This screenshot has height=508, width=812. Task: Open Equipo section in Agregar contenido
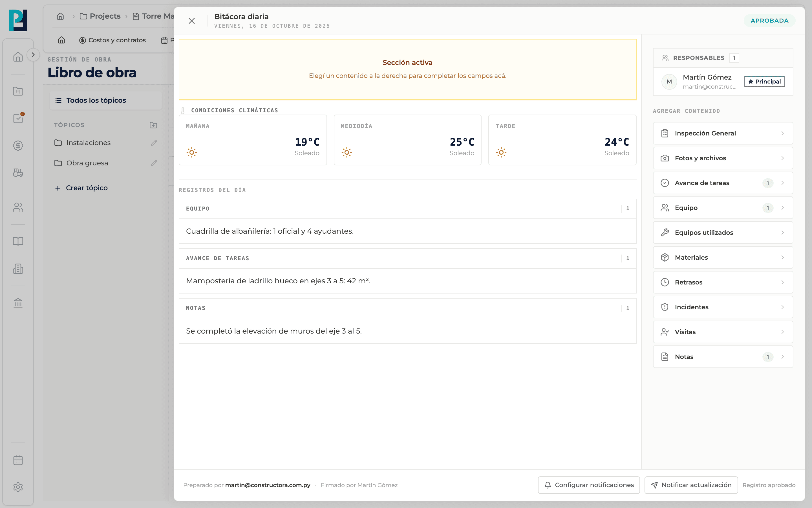click(723, 208)
